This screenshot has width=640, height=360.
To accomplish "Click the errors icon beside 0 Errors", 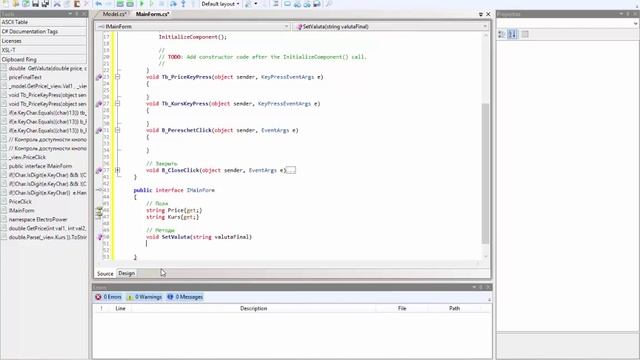I will point(98,297).
